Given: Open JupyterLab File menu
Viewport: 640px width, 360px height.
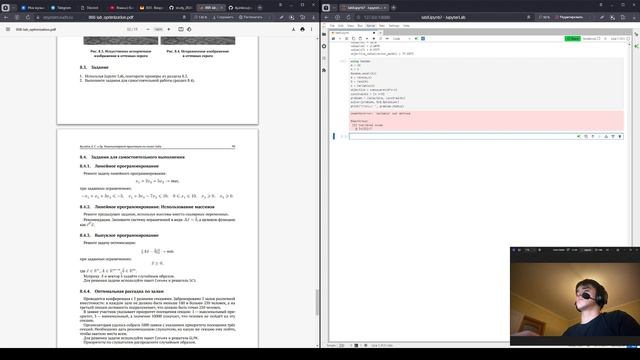Looking at the screenshot, I should [332, 26].
